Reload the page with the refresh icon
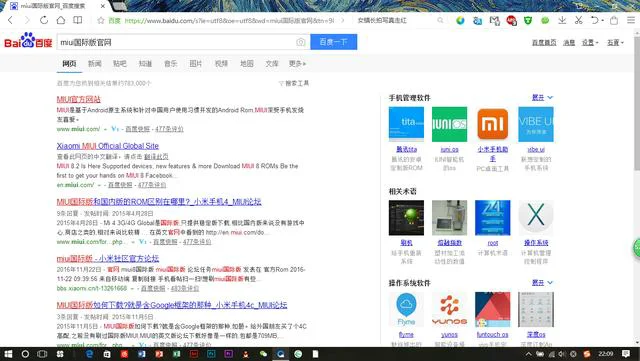Image resolution: width=640 pixels, height=361 pixels. [x=44, y=20]
